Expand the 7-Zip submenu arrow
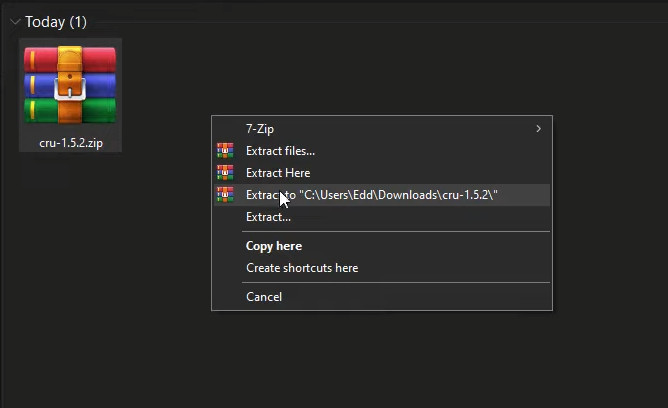This screenshot has width=668, height=408. 539,129
